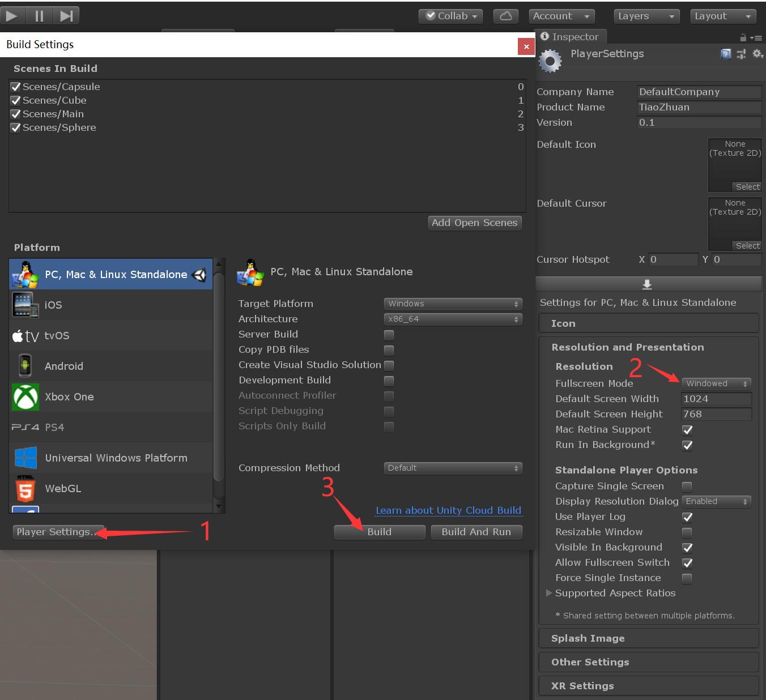Image resolution: width=766 pixels, height=700 pixels.
Task: Enable Create Visual Studio Solution
Action: coord(389,365)
